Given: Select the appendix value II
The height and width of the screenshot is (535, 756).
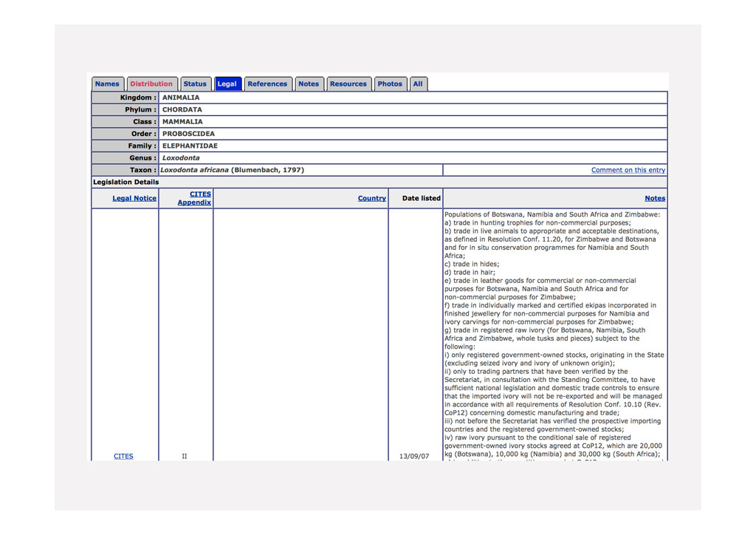Looking at the screenshot, I should coord(185,456).
